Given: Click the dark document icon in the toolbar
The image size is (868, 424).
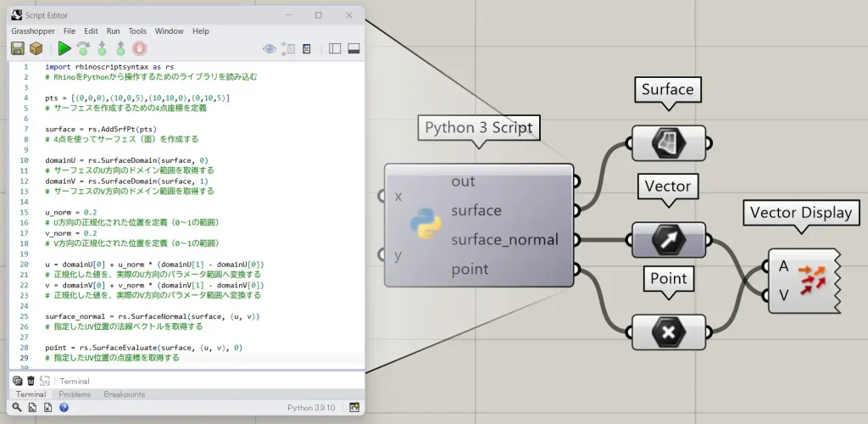Looking at the screenshot, I should [x=307, y=48].
